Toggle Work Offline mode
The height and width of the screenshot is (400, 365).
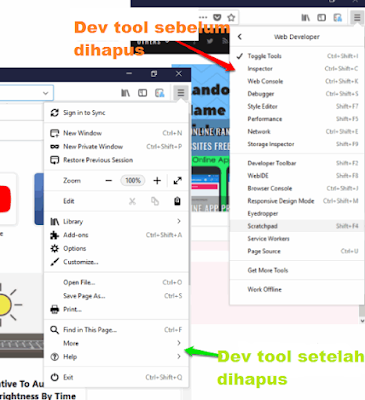[297, 289]
